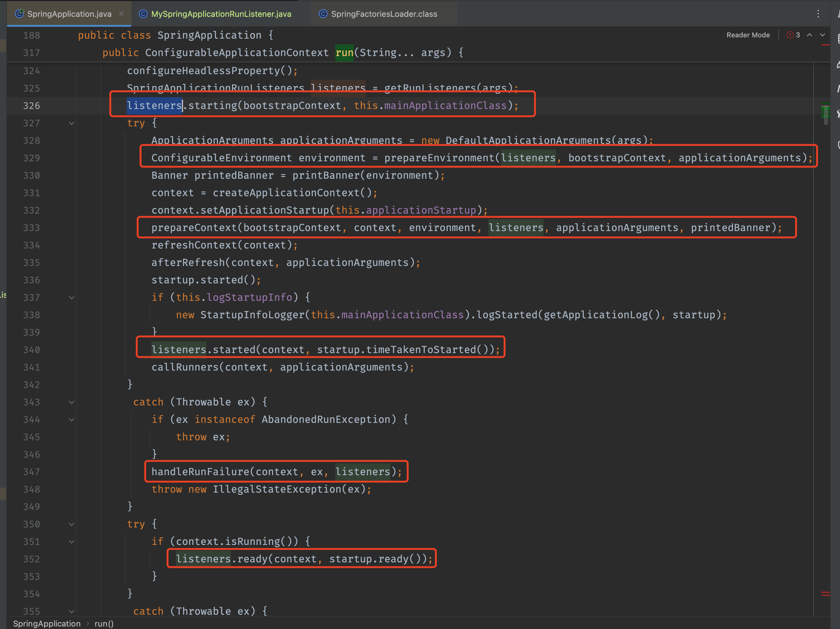Screen dimensions: 840x629
Task: Open the SpringFactoriesLoader.class tab
Action: click(384, 14)
